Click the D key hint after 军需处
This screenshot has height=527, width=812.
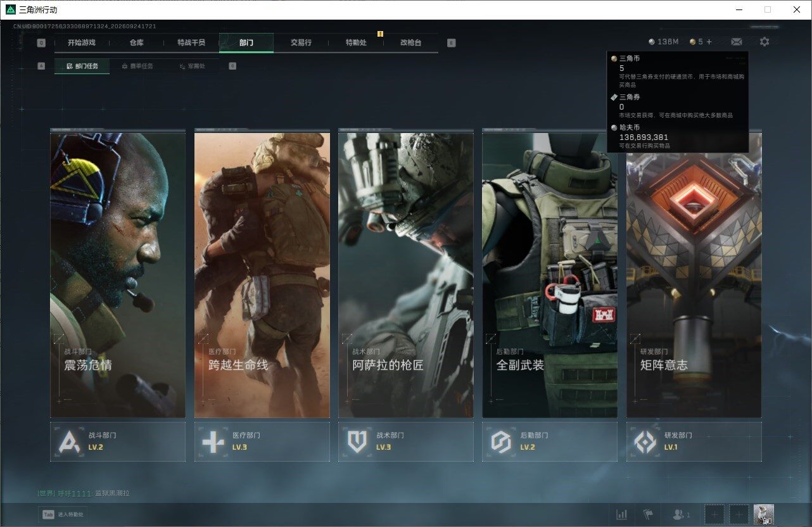(232, 66)
